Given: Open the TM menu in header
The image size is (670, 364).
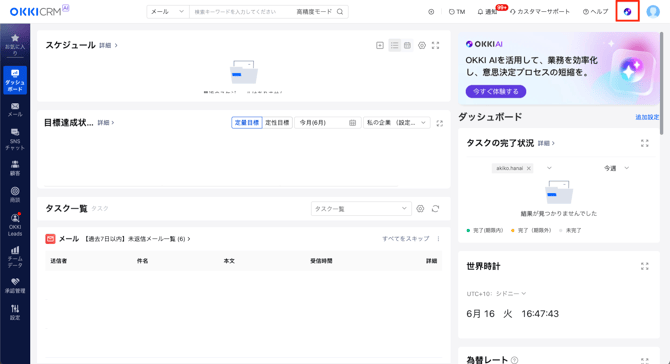Looking at the screenshot, I should click(457, 12).
